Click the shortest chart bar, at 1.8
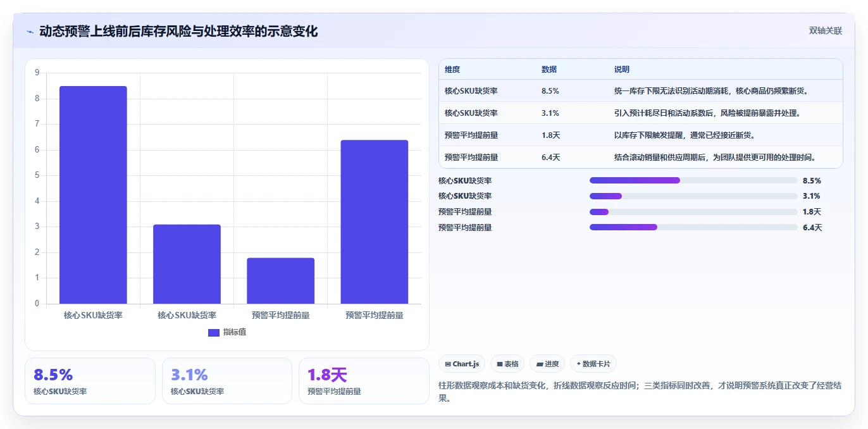868x429 pixels. 280,281
